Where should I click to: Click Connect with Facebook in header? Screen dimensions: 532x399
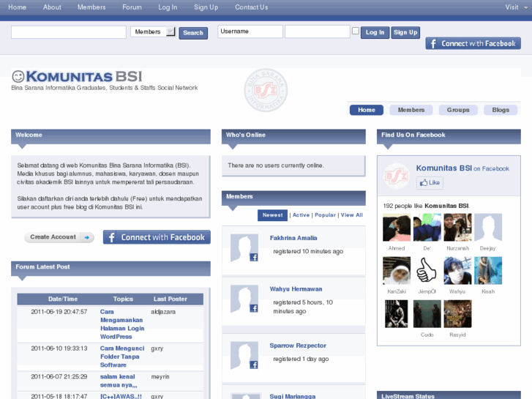473,44
